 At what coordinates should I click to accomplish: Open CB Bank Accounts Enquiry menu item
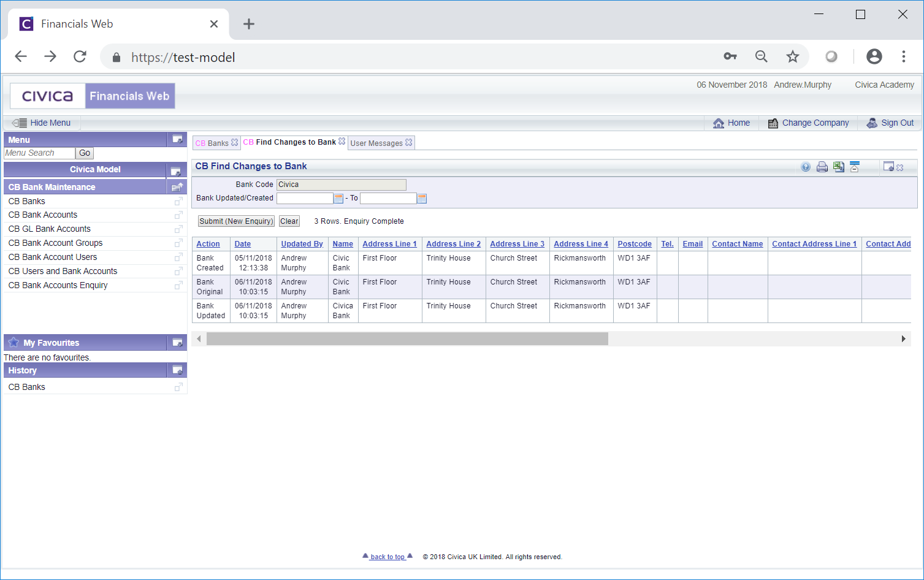point(58,285)
